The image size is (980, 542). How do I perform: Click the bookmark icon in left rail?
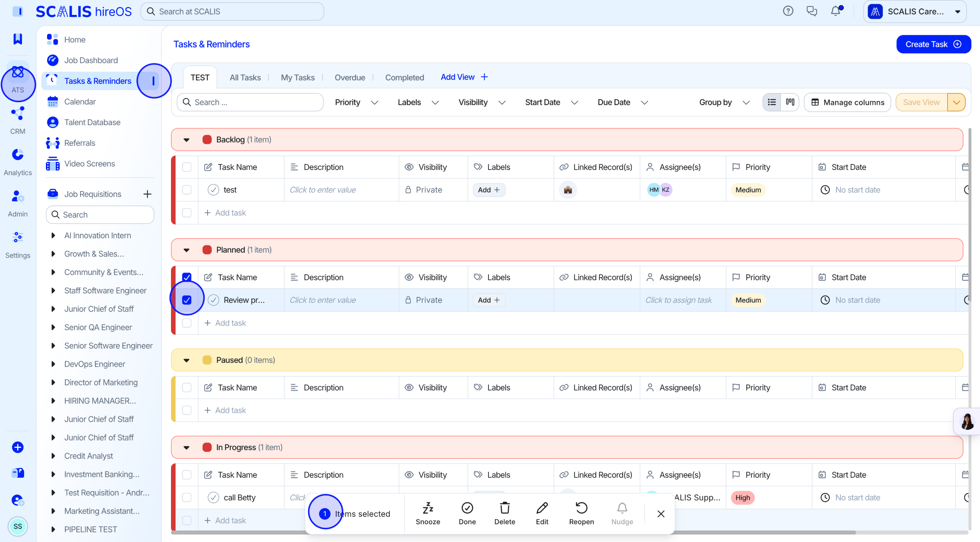click(x=18, y=39)
